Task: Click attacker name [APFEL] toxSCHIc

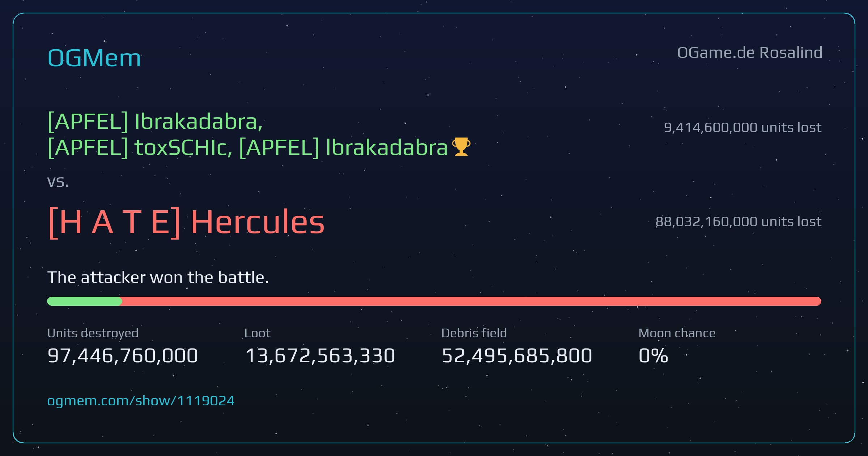Action: click(x=140, y=148)
